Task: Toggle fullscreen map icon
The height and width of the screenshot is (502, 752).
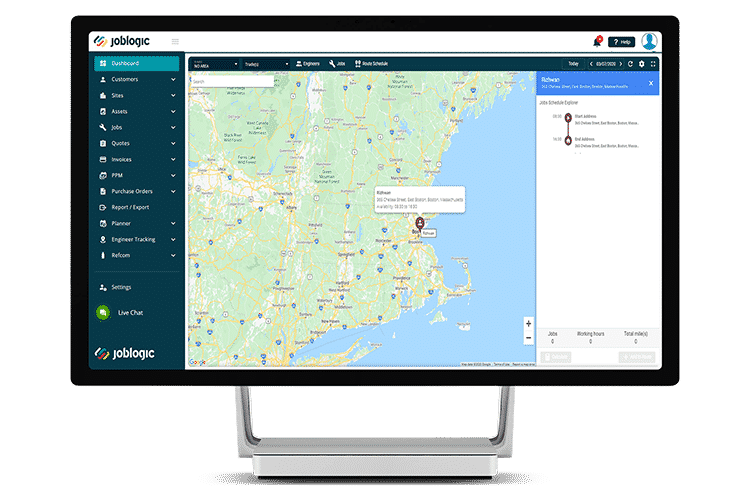Action: point(653,64)
